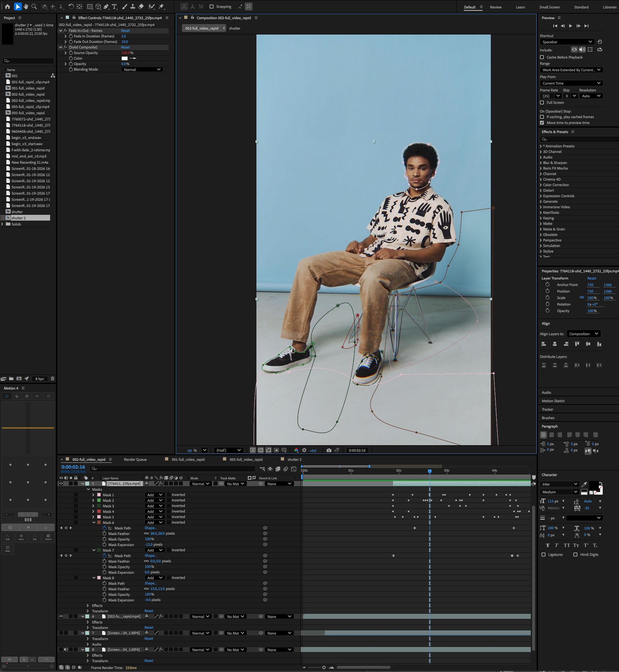This screenshot has width=619, height=672.
Task: Take a snapshot of the composition viewer
Action: point(329,450)
